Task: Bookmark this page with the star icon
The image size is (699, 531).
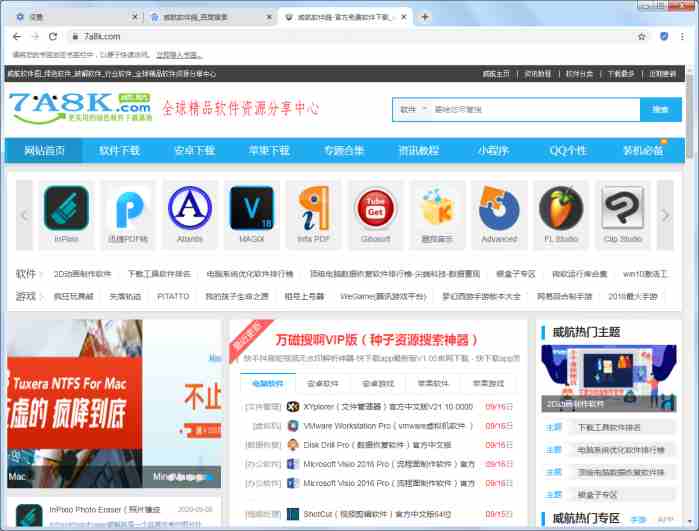Action: pos(641,37)
